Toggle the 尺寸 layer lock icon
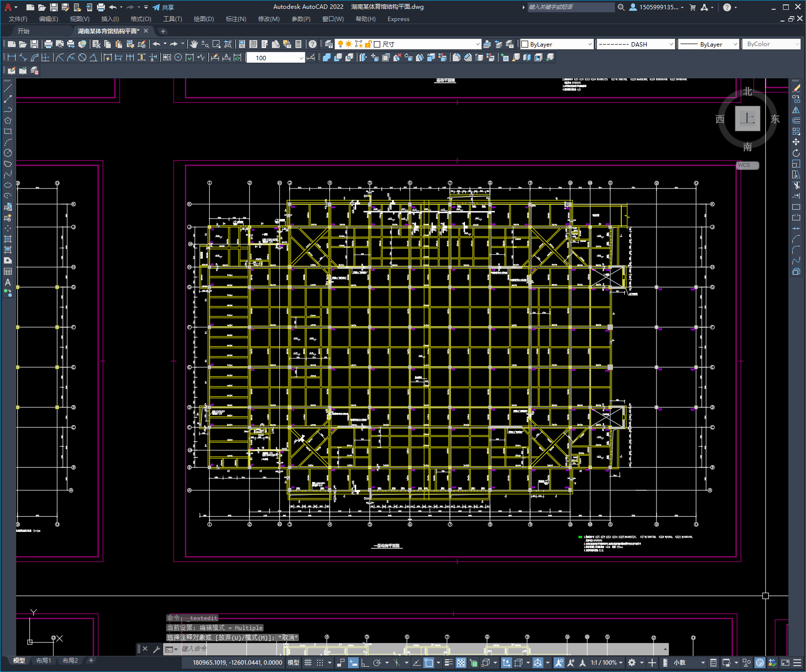806x672 pixels. click(x=368, y=44)
